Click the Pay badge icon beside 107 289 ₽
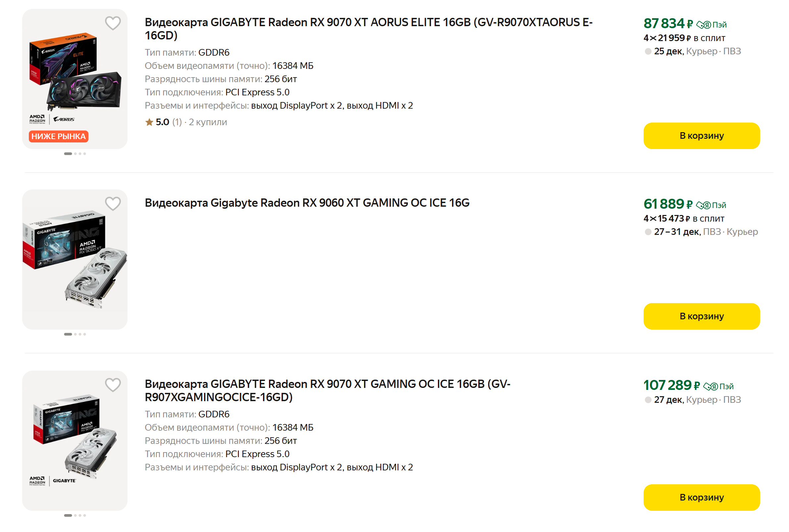The image size is (789, 532). point(710,387)
